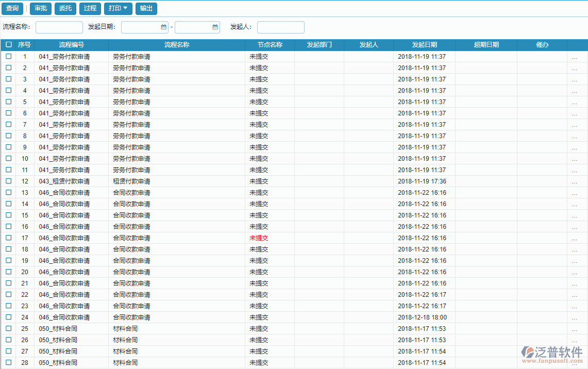The image size is (588, 369).
Task: Open calendar picker for start date
Action: pos(163,27)
